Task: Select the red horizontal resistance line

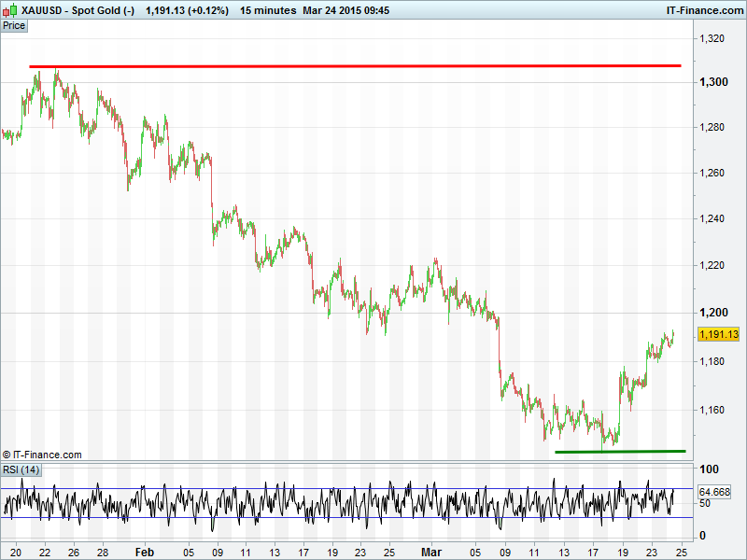Action: [355, 66]
